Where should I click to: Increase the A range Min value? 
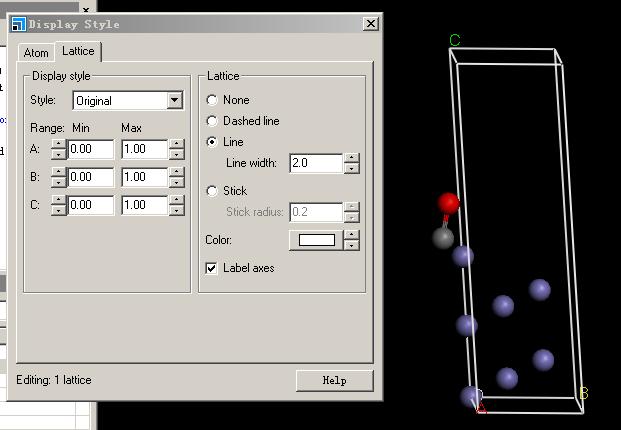coord(59,144)
